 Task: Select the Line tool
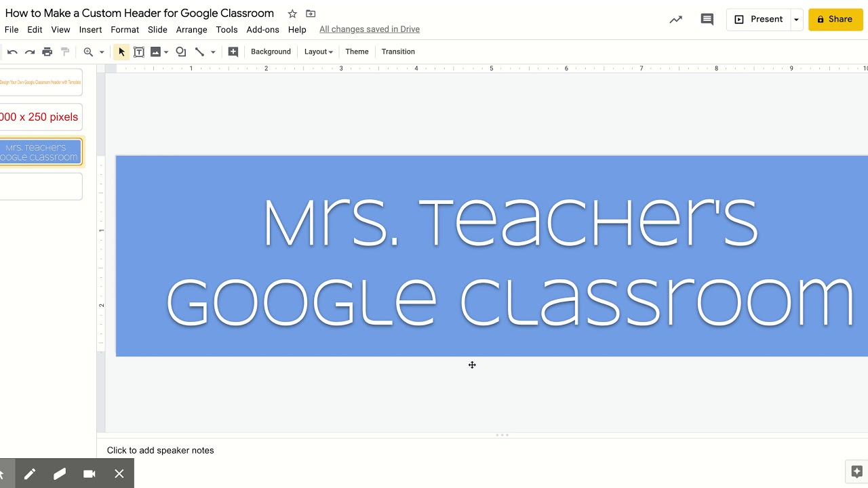(199, 52)
